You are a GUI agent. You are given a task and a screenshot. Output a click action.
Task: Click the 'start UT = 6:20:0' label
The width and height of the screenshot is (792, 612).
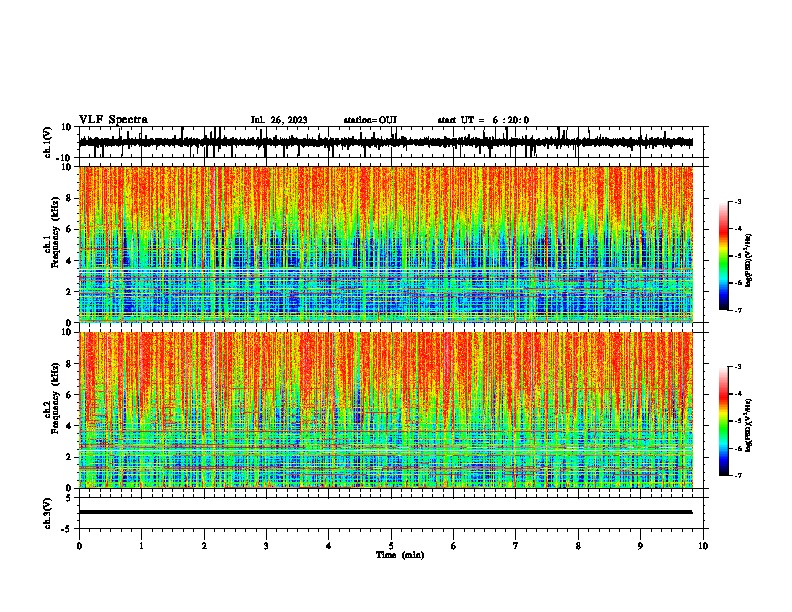(483, 120)
